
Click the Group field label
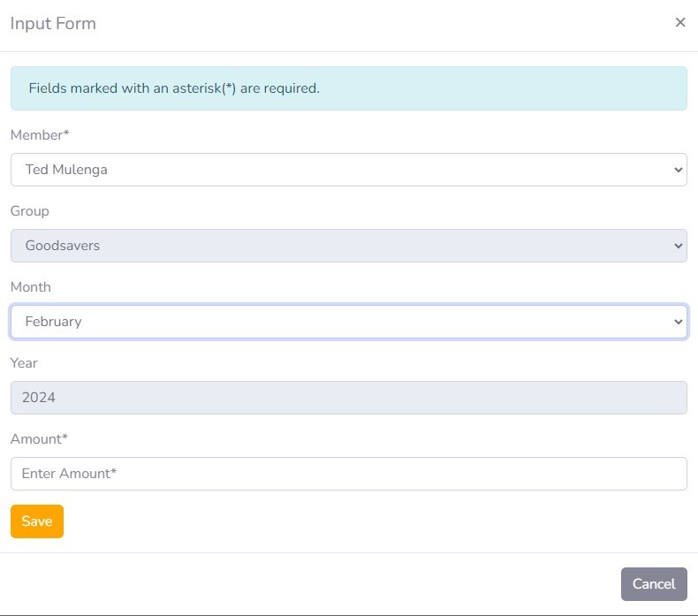coord(30,211)
